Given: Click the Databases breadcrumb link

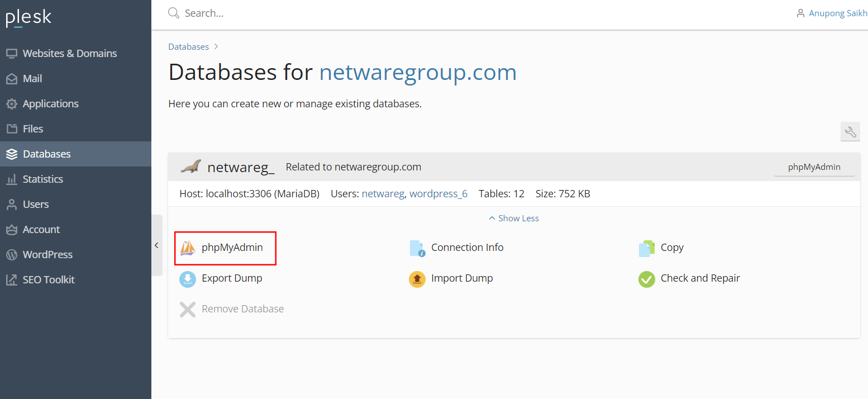Looking at the screenshot, I should pyautogui.click(x=188, y=47).
